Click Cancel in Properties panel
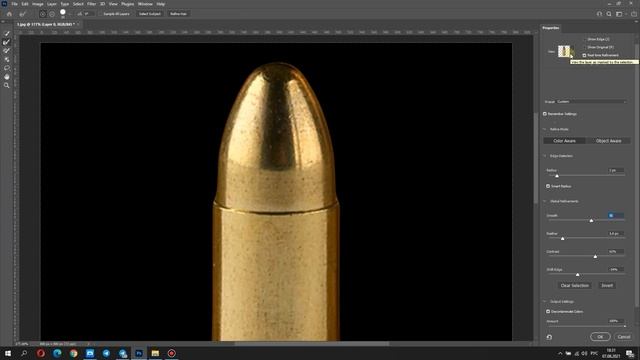The image size is (640, 360). pyautogui.click(x=624, y=337)
